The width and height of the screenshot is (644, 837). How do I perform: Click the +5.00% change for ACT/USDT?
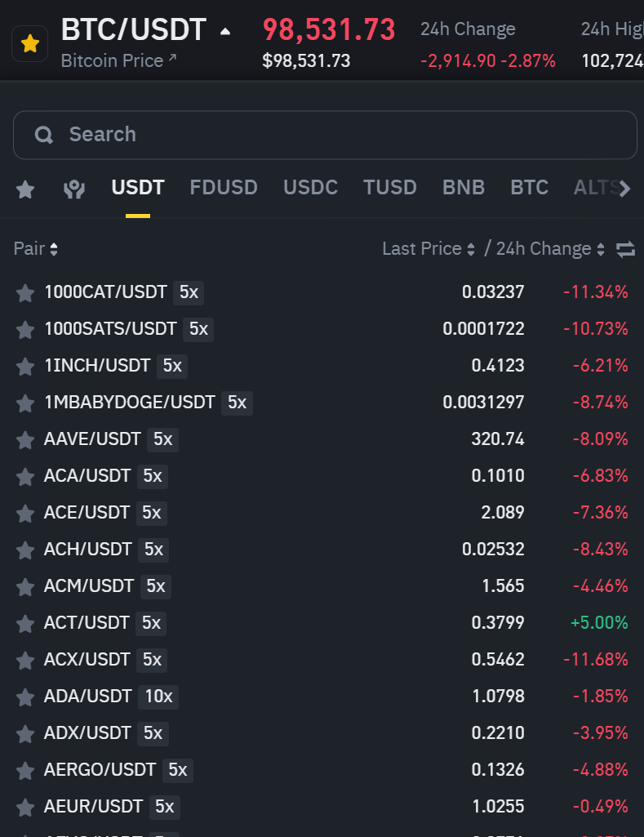click(x=599, y=623)
